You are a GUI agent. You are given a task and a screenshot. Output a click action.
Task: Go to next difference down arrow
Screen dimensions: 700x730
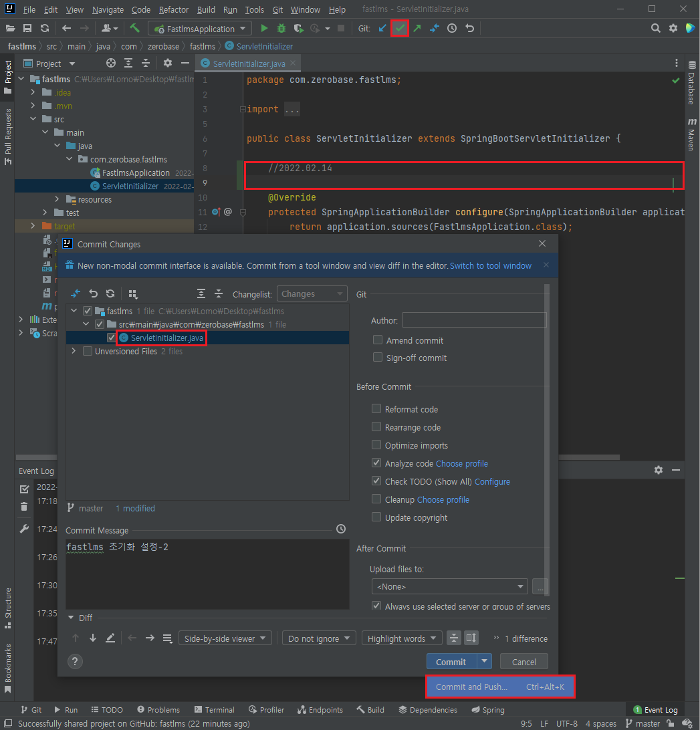[x=93, y=638]
